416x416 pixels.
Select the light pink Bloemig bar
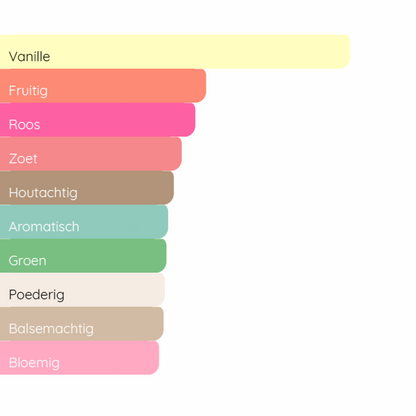coord(79,358)
